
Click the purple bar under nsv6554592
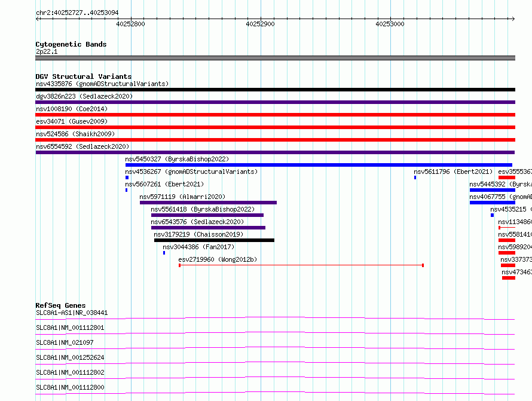pyautogui.click(x=275, y=152)
